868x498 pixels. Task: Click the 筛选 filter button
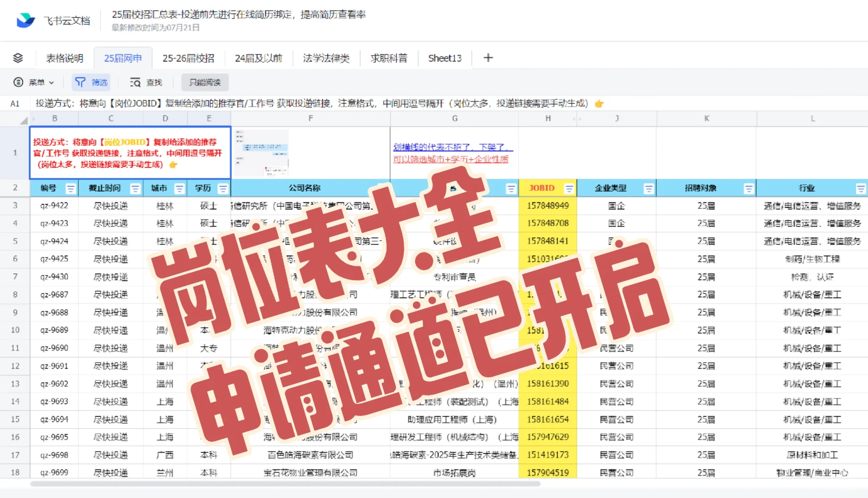(x=91, y=82)
